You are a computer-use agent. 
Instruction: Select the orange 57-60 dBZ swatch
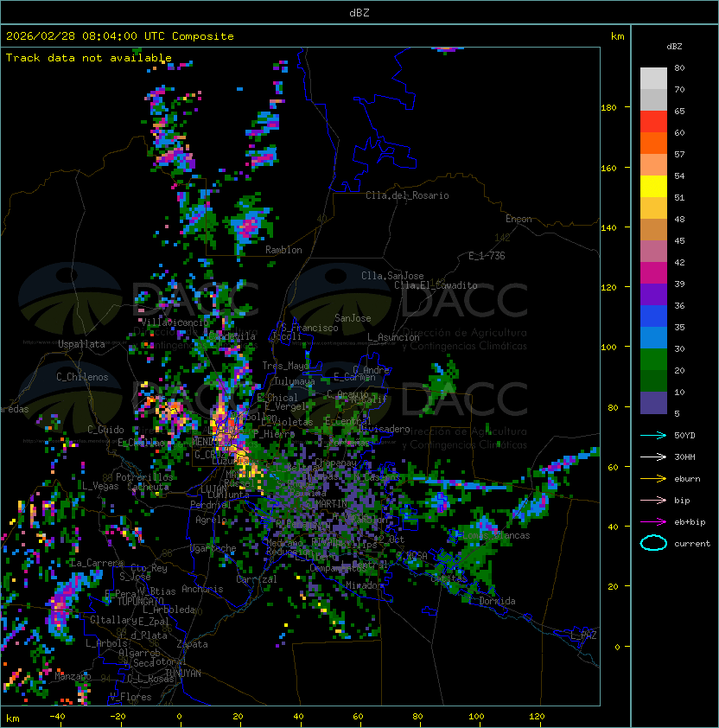tap(653, 144)
